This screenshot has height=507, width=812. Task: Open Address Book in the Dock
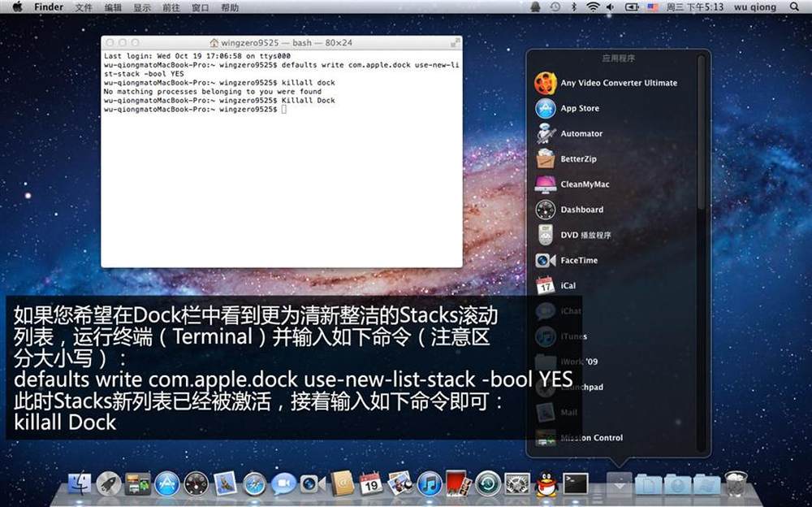tap(342, 483)
